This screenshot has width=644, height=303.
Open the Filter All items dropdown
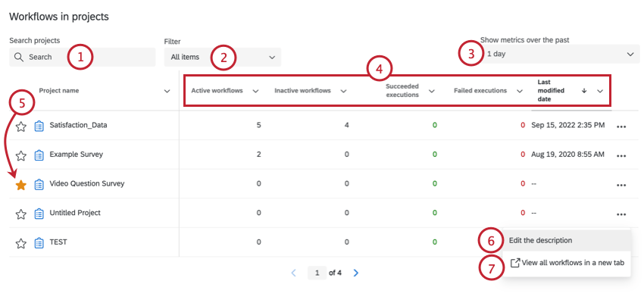pos(222,57)
